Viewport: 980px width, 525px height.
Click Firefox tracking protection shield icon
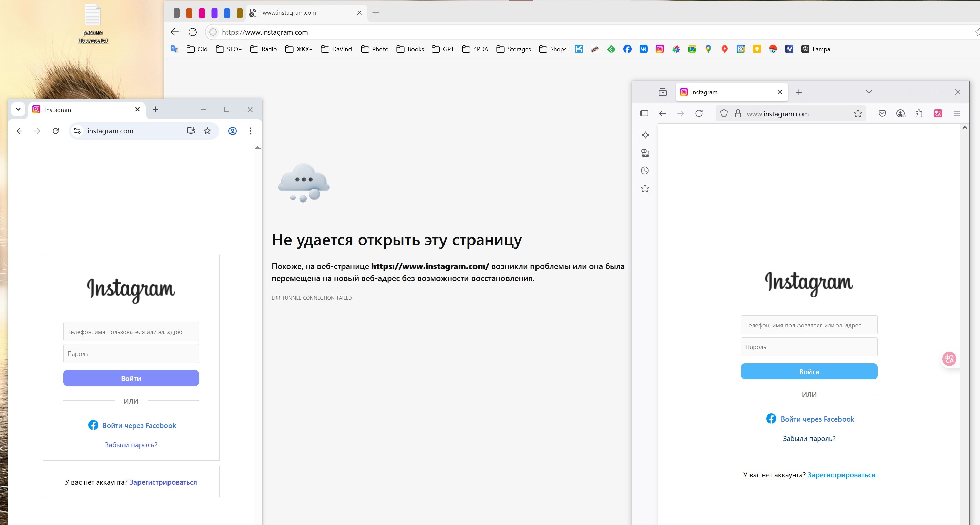click(x=724, y=113)
